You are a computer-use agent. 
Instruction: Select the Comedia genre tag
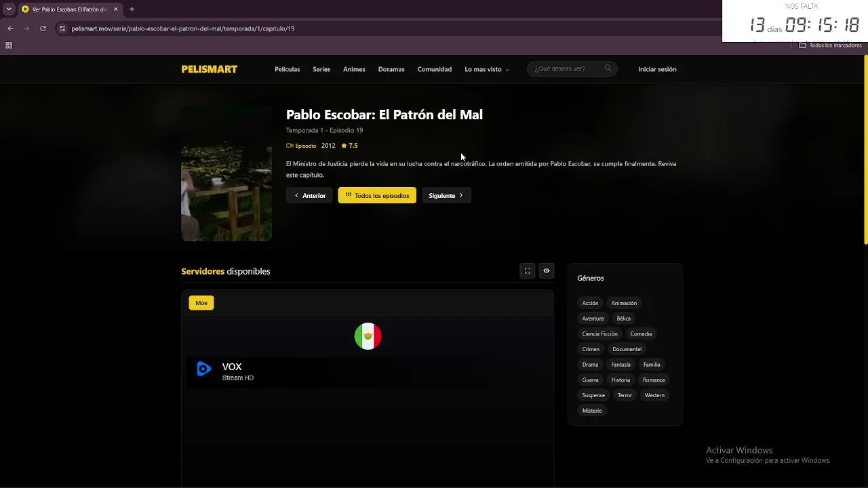pos(641,334)
